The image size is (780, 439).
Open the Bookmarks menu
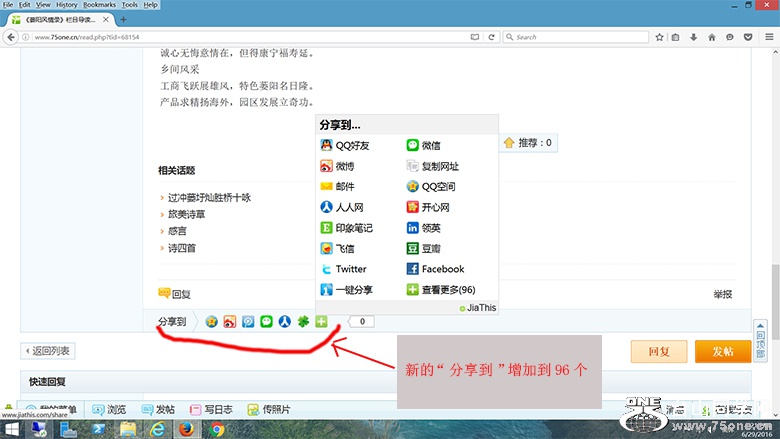tap(99, 5)
